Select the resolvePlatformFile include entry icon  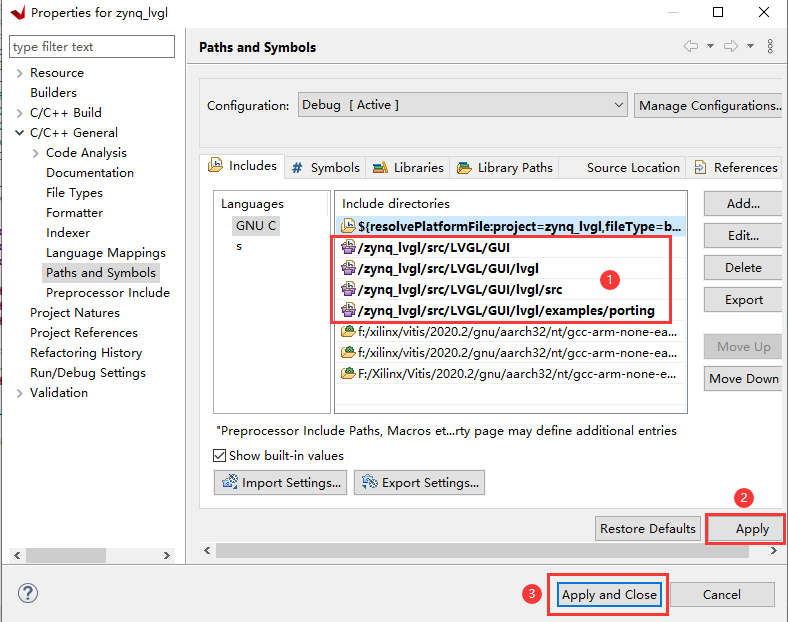[348, 226]
